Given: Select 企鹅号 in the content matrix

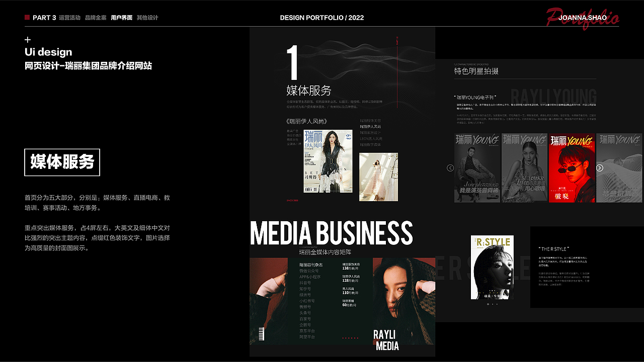Looking at the screenshot, I should [x=305, y=325].
